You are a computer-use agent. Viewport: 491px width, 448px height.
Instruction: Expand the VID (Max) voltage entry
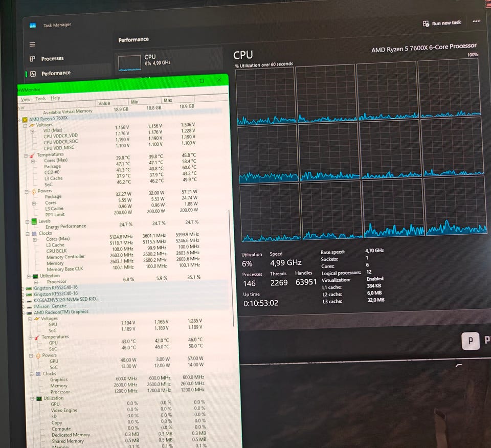click(x=32, y=131)
